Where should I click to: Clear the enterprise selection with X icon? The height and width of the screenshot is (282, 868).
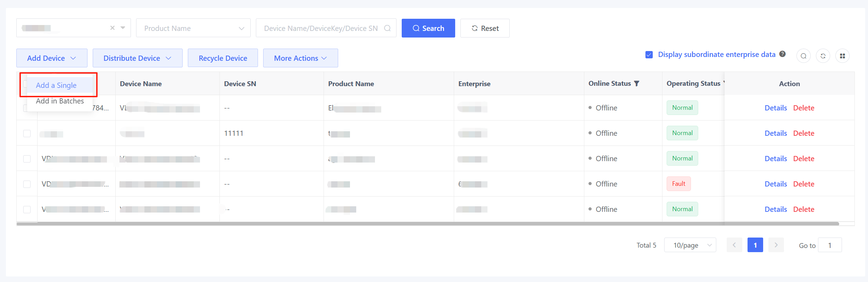(112, 28)
